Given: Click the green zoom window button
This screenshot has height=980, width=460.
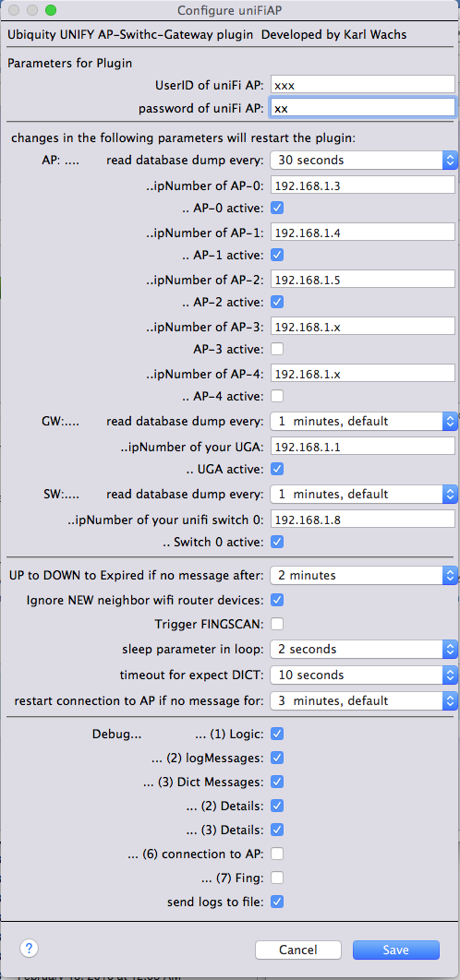Looking at the screenshot, I should tap(51, 10).
